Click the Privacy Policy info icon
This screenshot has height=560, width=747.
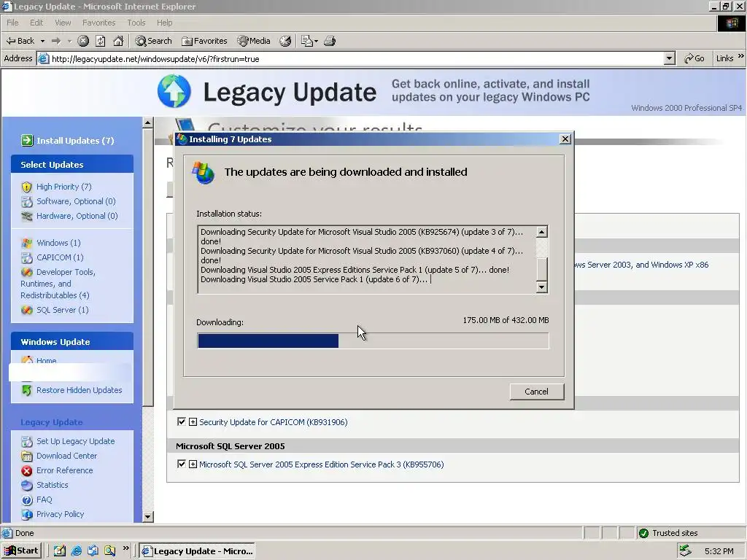pos(27,514)
